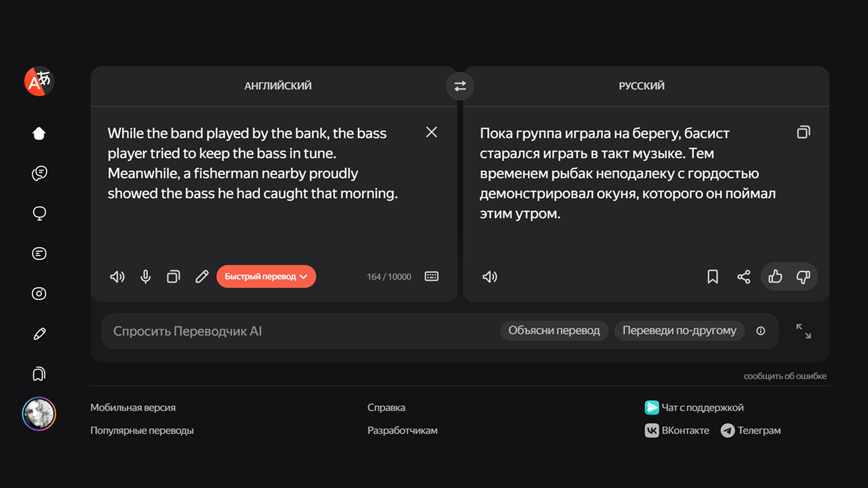Screen dimensions: 868x488
Task: Open the РУССКИЙ target language selector
Action: [x=641, y=86]
